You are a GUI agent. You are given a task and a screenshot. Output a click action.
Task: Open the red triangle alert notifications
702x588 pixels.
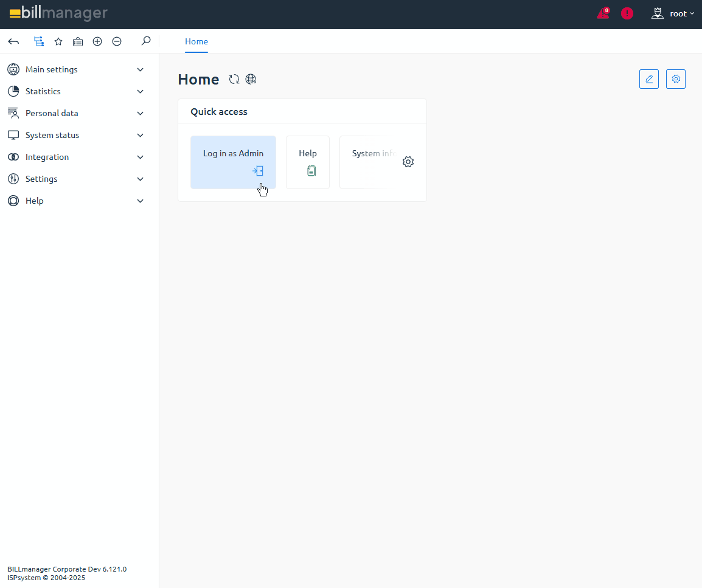(603, 13)
